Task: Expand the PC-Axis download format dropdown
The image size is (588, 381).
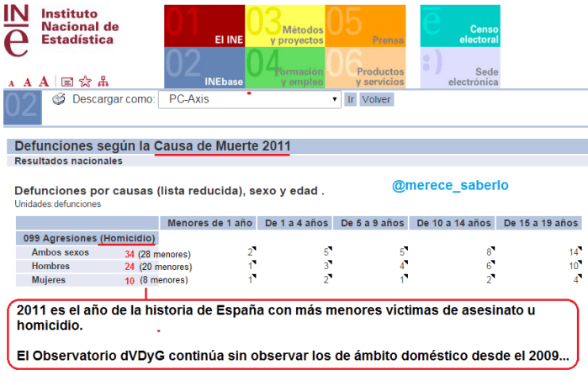Action: (250, 99)
